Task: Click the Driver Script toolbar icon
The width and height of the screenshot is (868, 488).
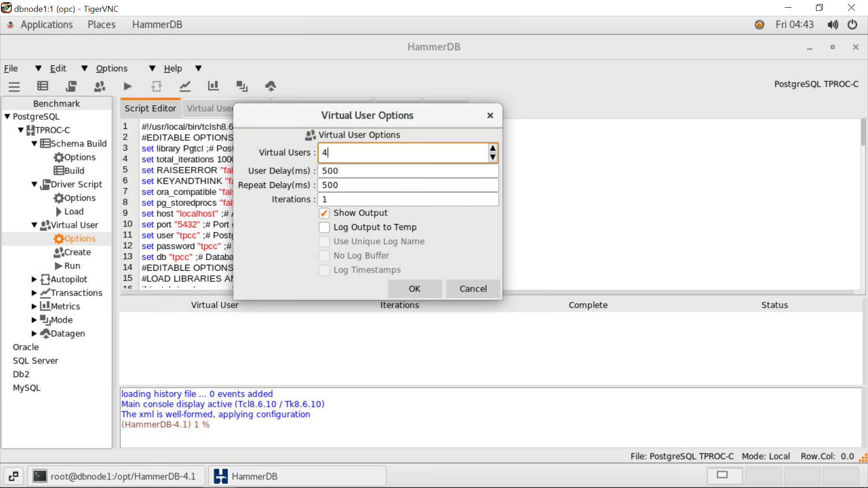Action: (71, 86)
